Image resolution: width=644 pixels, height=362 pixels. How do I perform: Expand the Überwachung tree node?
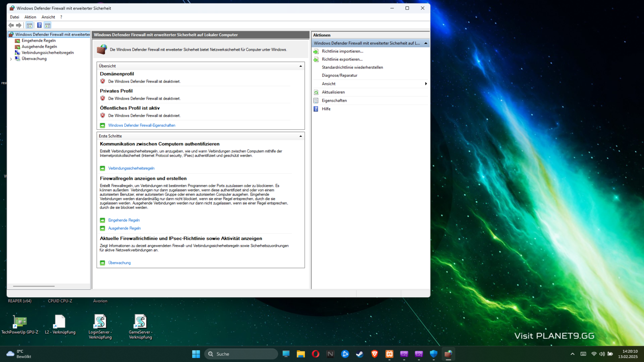tap(11, 59)
